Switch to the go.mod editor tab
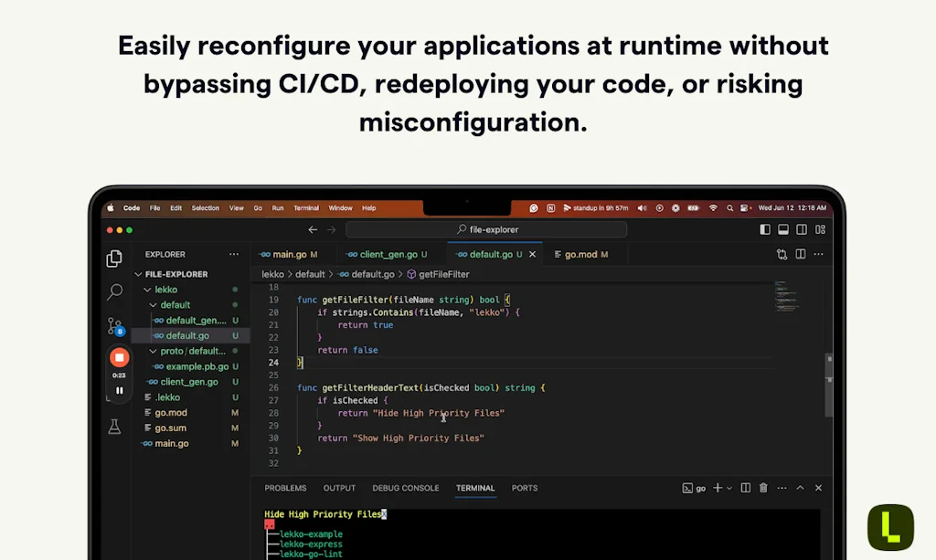The width and height of the screenshot is (936, 560). coord(580,255)
